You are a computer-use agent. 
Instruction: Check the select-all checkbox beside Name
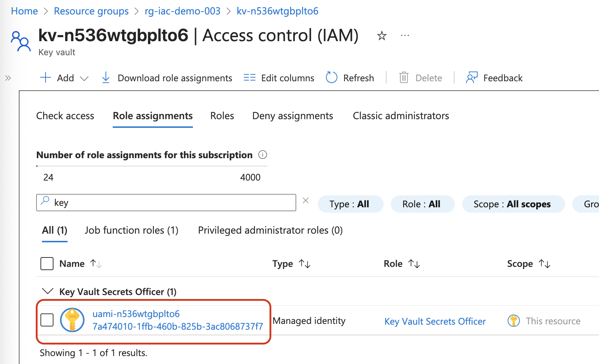click(47, 264)
